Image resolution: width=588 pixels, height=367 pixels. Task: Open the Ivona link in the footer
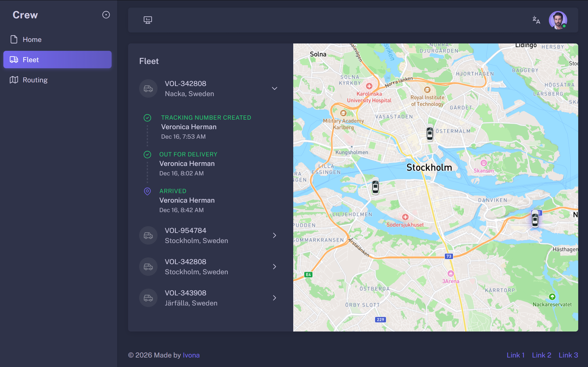click(191, 355)
